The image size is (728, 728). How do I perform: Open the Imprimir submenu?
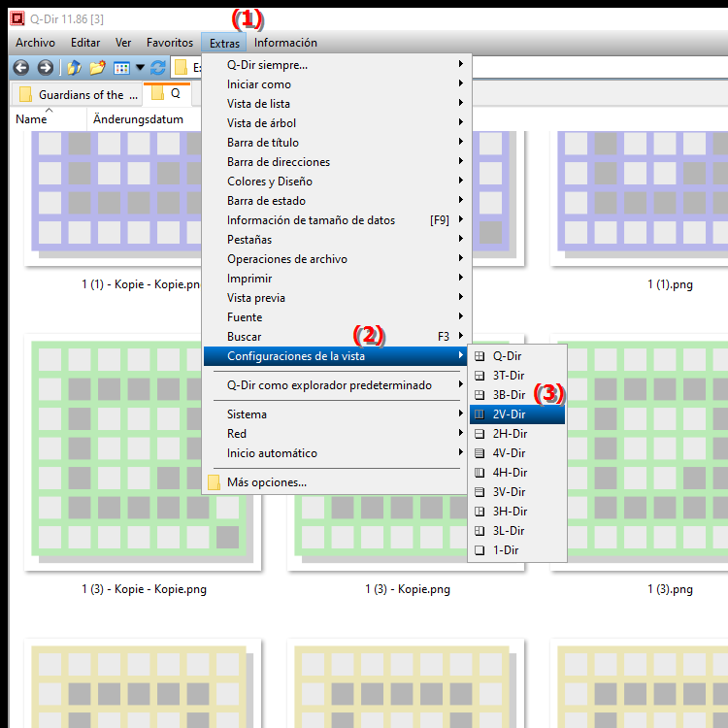pyautogui.click(x=335, y=279)
